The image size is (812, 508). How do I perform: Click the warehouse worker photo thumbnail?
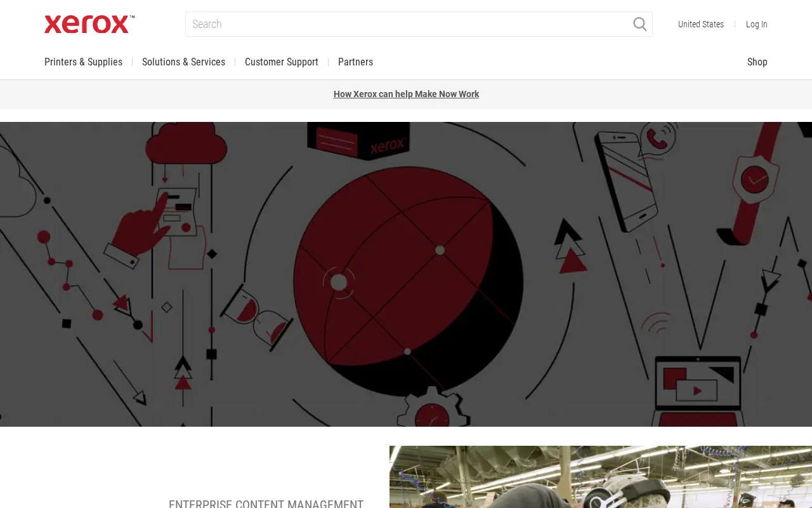click(x=601, y=477)
